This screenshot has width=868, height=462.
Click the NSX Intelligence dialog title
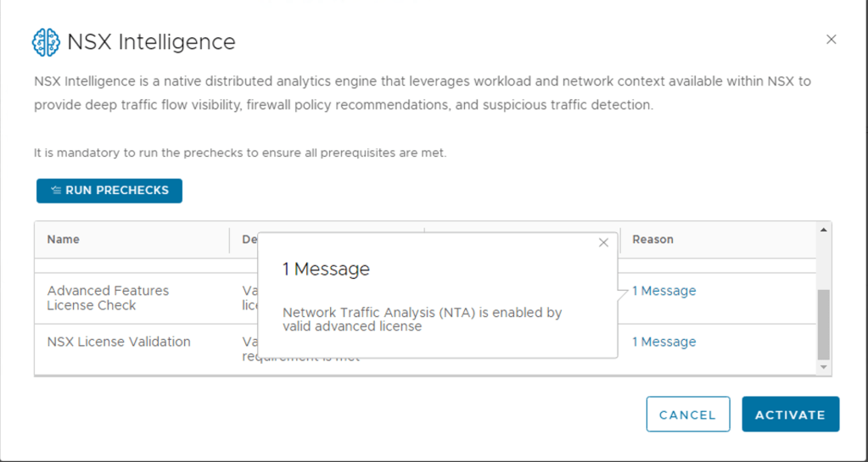(x=151, y=42)
